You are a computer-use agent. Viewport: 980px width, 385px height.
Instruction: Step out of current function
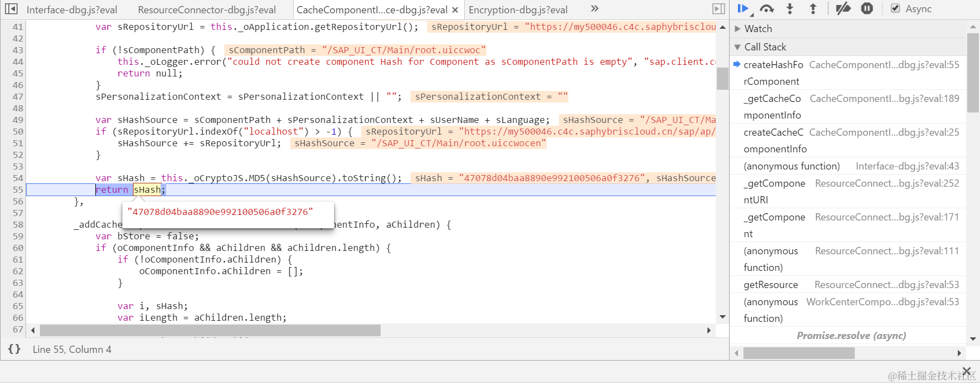click(813, 8)
